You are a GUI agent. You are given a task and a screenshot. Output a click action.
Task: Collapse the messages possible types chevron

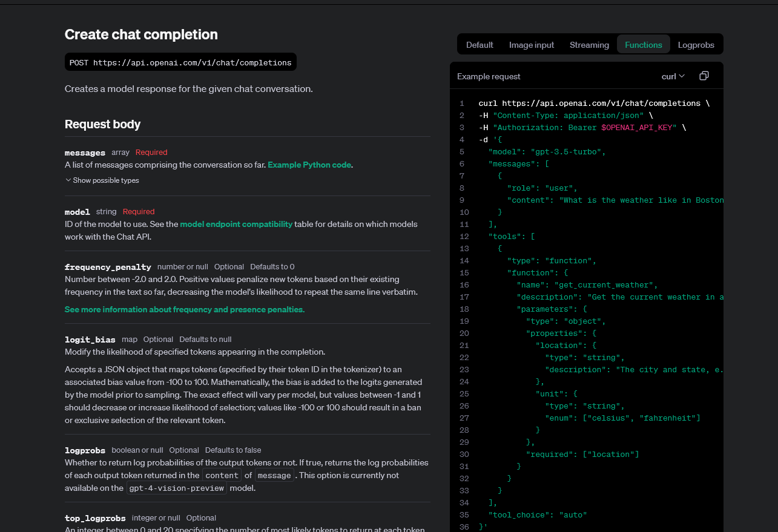pos(68,180)
